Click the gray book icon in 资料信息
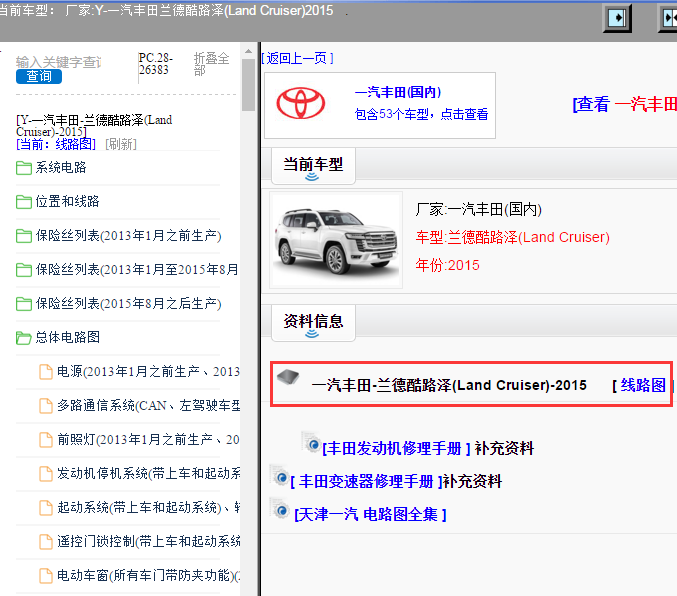 (288, 377)
